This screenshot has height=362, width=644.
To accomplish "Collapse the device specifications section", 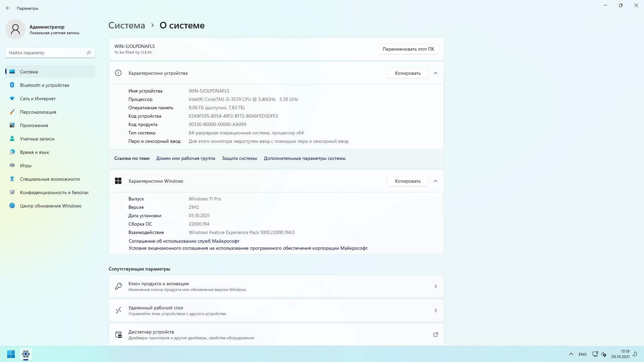I will [x=435, y=73].
